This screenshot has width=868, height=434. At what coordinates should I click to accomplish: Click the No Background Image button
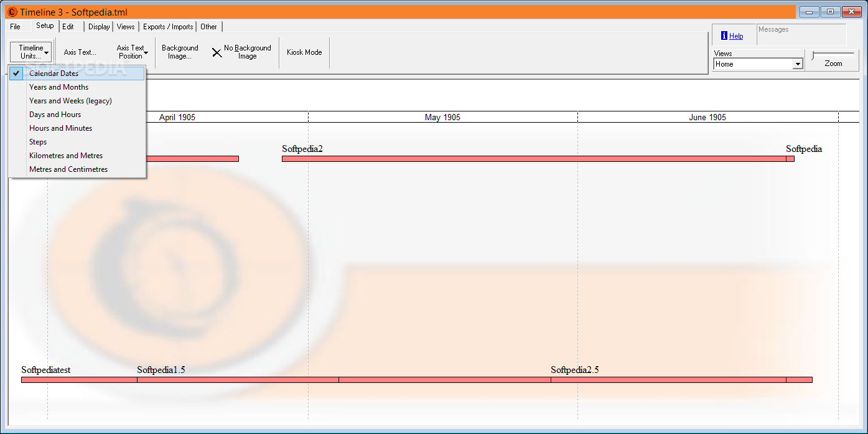click(242, 52)
